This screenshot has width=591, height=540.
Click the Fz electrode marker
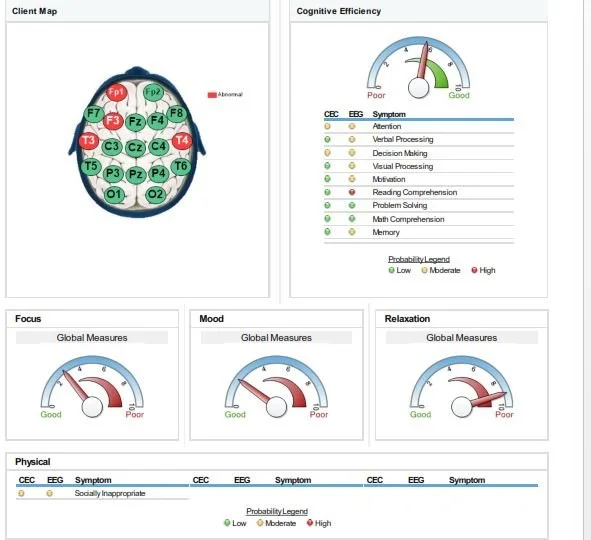coord(135,122)
